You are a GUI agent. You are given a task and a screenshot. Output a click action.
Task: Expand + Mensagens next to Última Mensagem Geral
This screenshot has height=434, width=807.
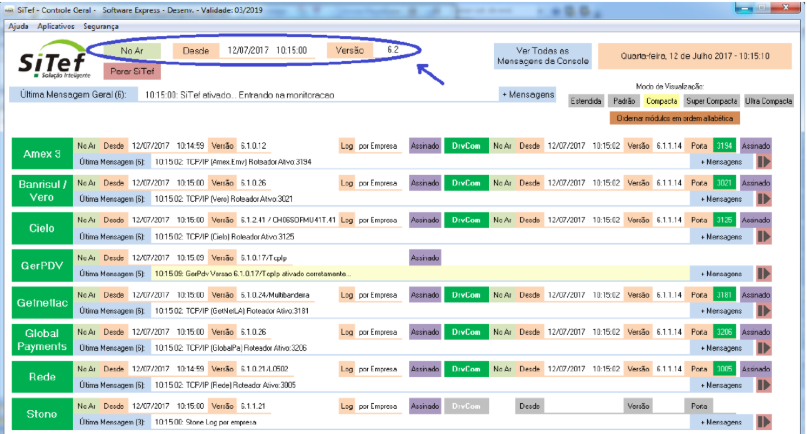click(528, 94)
